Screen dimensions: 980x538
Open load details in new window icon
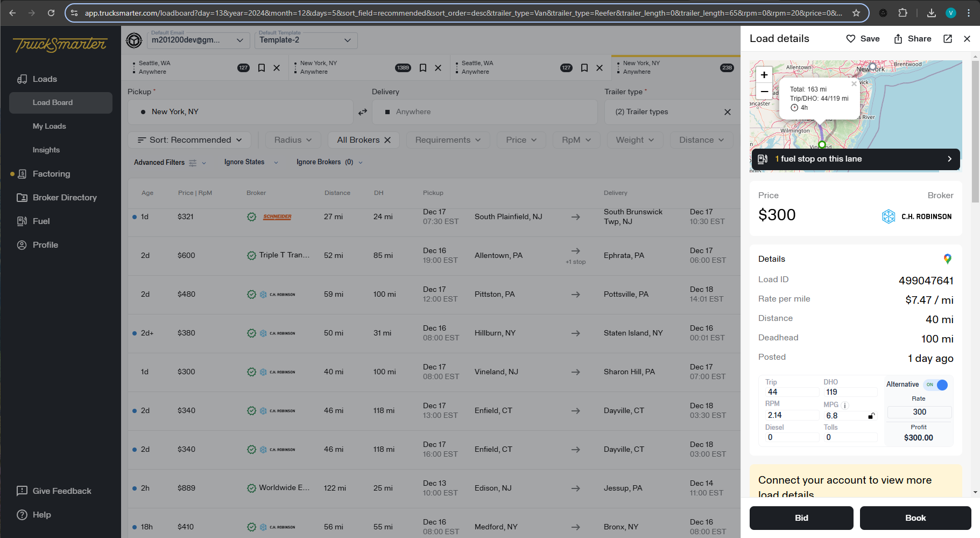tap(948, 39)
